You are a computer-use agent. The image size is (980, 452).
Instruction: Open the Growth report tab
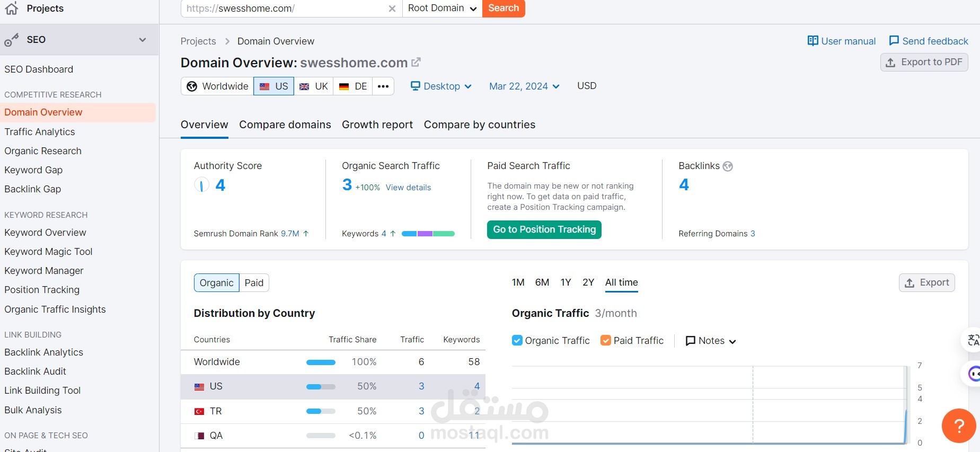[x=377, y=125]
